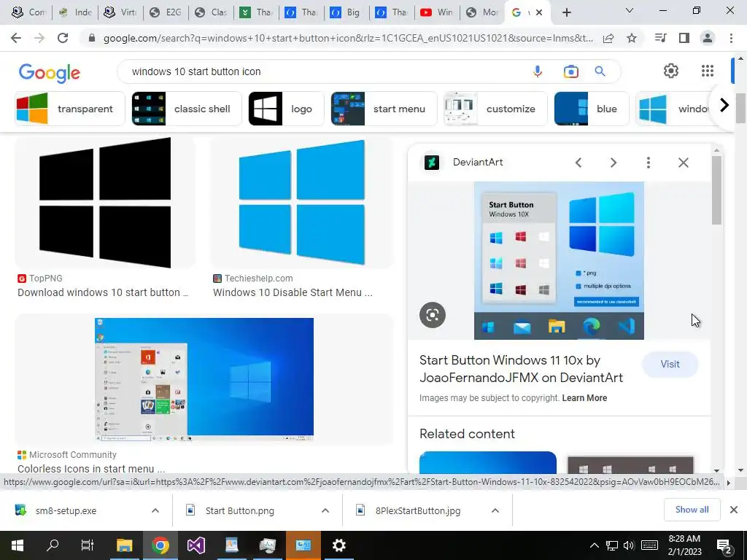Screen dimensions: 747x560
Task: Open Chrome's three-dot menu
Action: point(731,38)
